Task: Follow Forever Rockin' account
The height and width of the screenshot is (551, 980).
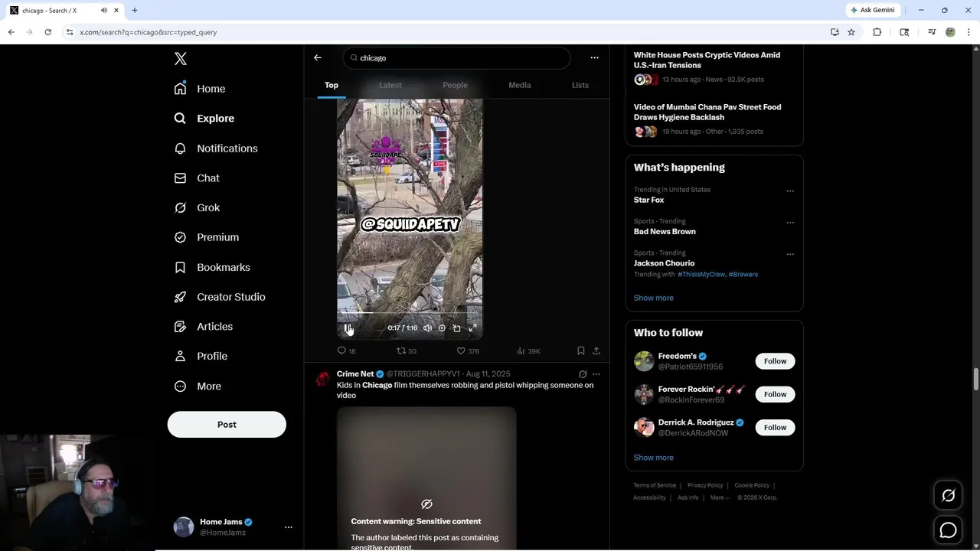Action: (x=775, y=394)
